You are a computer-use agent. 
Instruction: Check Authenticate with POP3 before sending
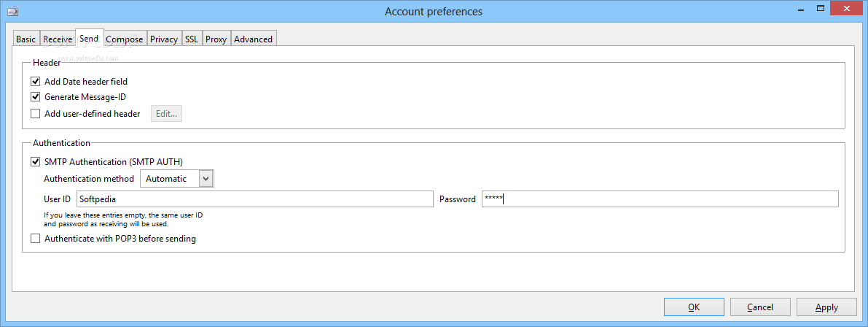36,239
